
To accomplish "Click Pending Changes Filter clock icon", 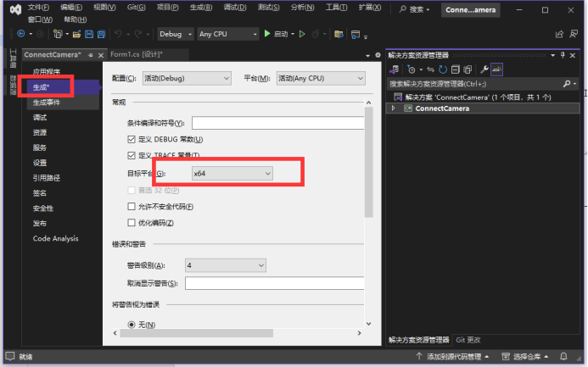I will coord(412,70).
